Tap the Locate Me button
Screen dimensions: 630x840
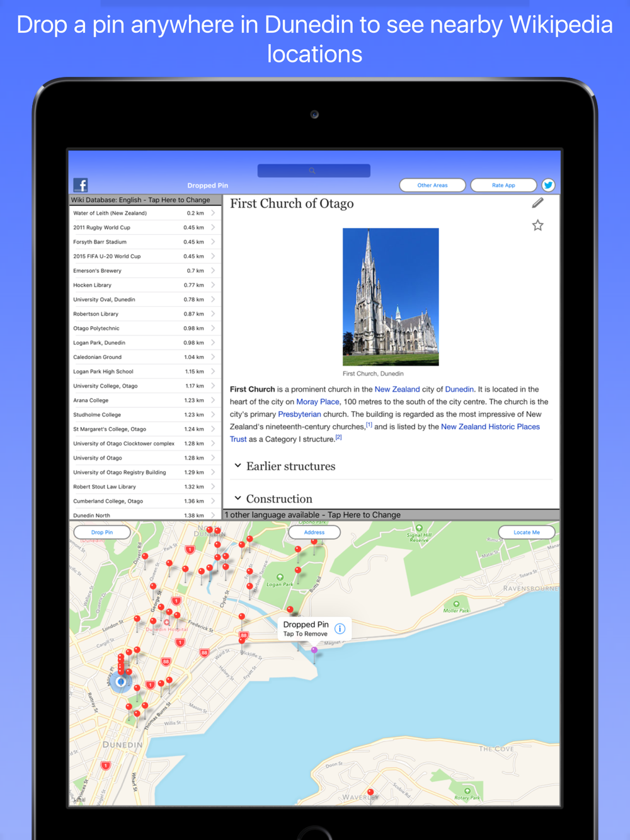(527, 532)
